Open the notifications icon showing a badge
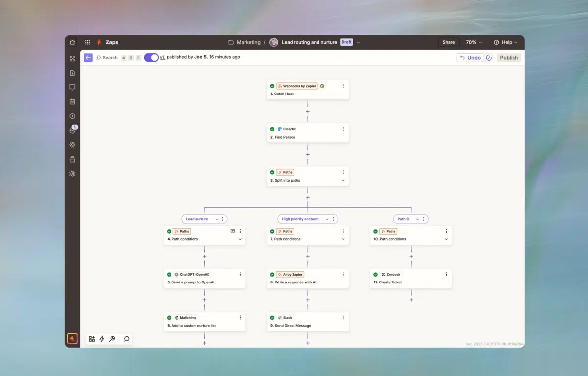Screen dimensions: 588x376 [72, 130]
